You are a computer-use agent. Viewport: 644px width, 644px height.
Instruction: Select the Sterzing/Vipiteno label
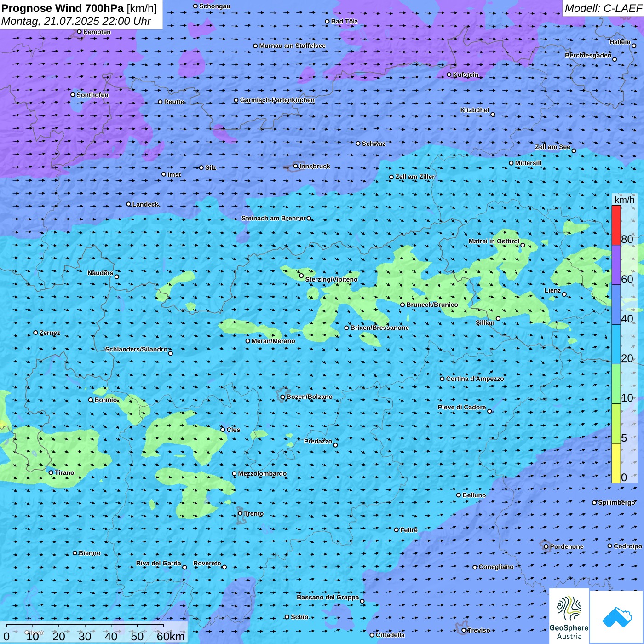331,279
